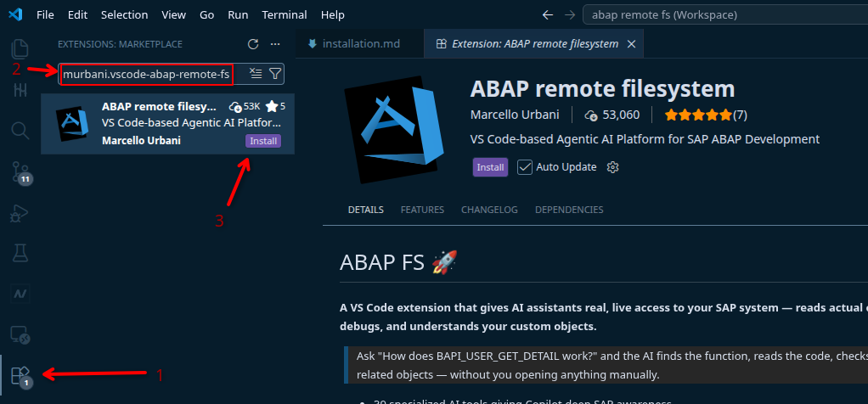Open the Remote Explorer view

point(20,334)
